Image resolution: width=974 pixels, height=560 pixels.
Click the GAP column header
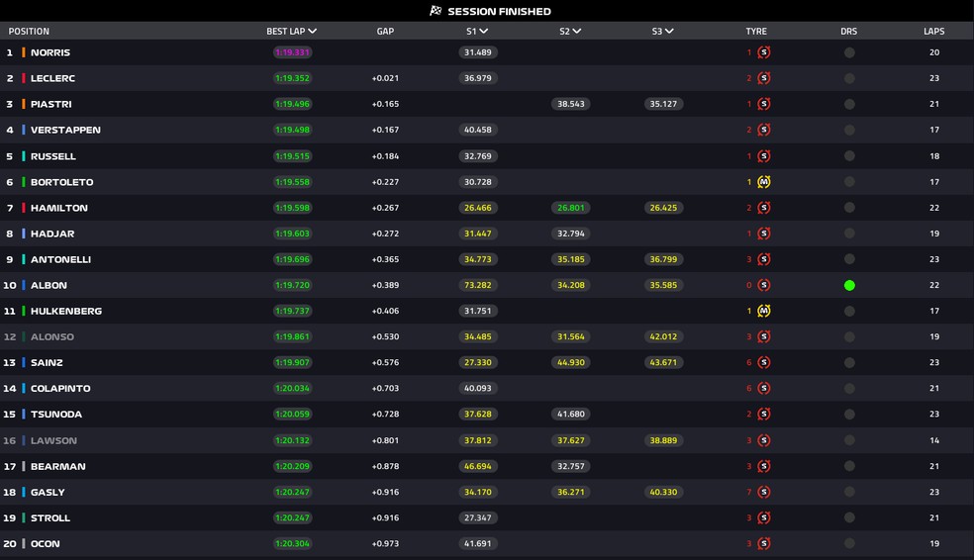(x=385, y=31)
